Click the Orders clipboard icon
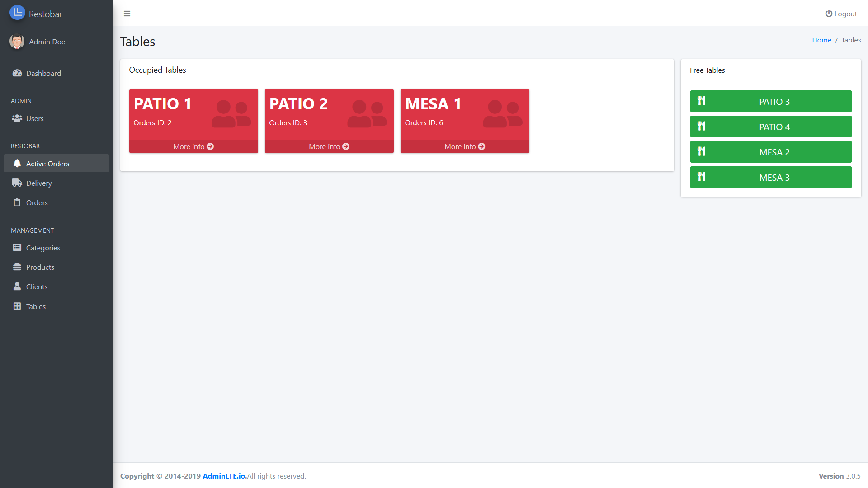868x488 pixels. (x=17, y=202)
